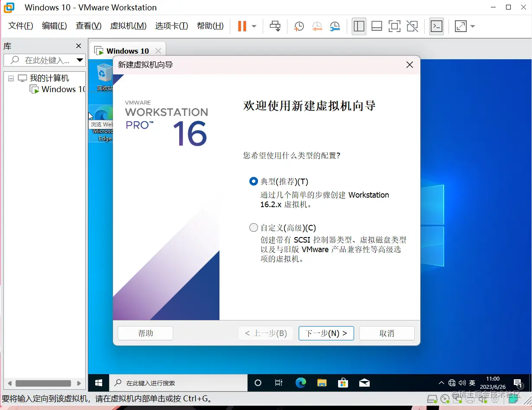The image size is (532, 410).
Task: Click the library scrollbar left arrow
Action: click(9, 383)
